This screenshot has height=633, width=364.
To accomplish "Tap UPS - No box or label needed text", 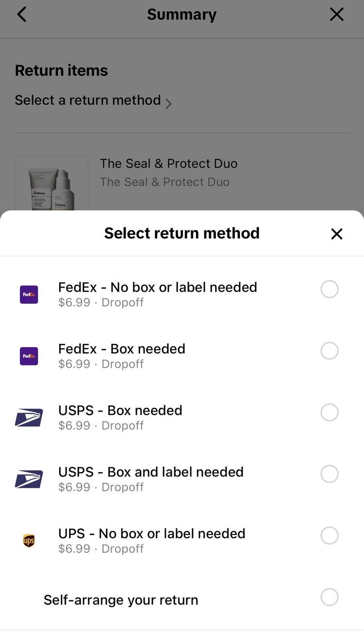I will (151, 533).
